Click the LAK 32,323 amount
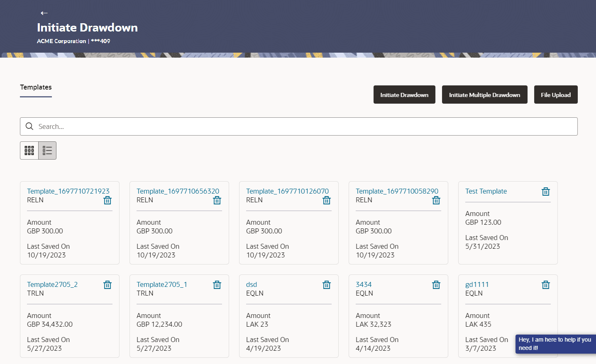The image size is (596, 364). pos(374,324)
